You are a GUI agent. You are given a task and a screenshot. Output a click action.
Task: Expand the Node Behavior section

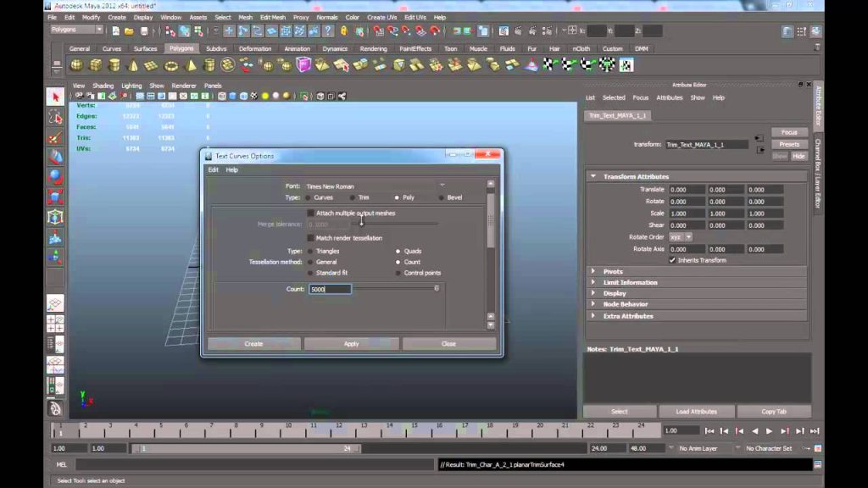pos(593,304)
